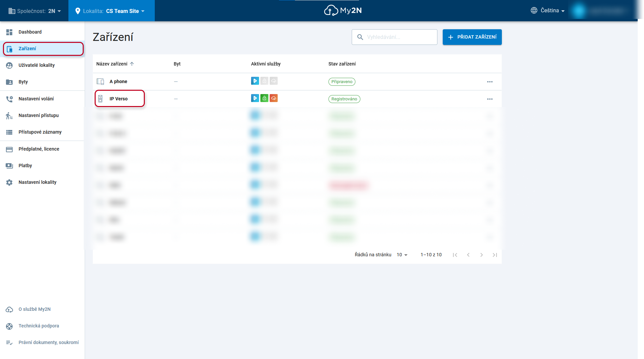Go to the first page of the table
The width and height of the screenshot is (644, 359).
(x=455, y=255)
